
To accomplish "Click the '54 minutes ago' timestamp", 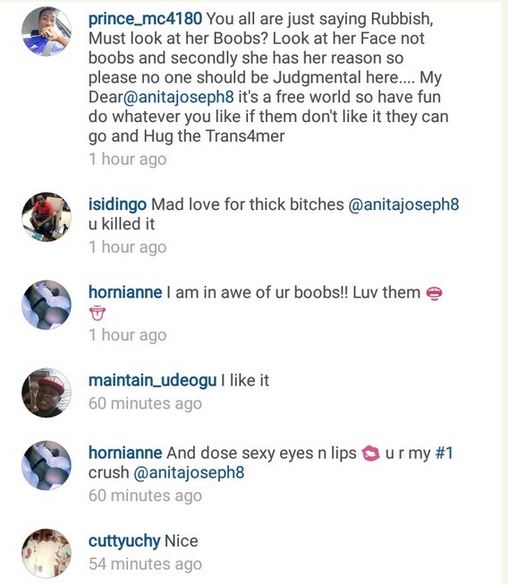I will (145, 564).
